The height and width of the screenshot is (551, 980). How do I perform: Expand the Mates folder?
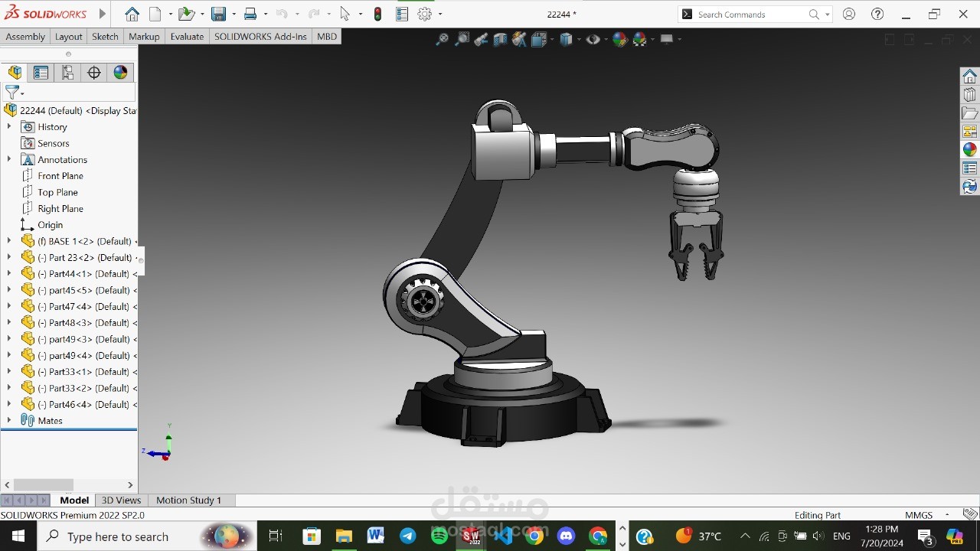tap(8, 420)
